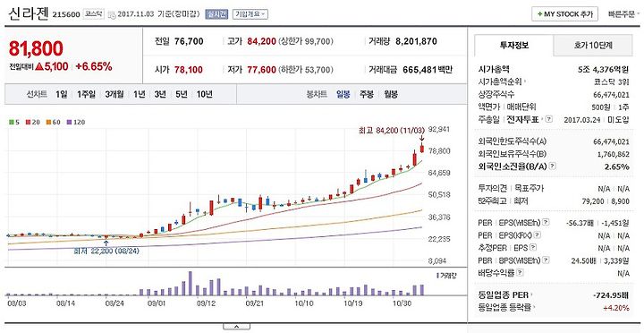This screenshot has height=333, width=644.
Task: Click the purple 120-day moving average legend
Action: pos(75,122)
